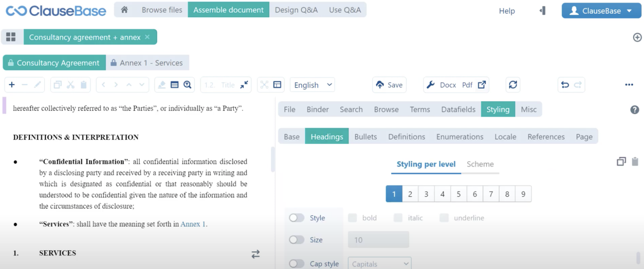
Task: Select heading level 3 button
Action: pyautogui.click(x=426, y=194)
